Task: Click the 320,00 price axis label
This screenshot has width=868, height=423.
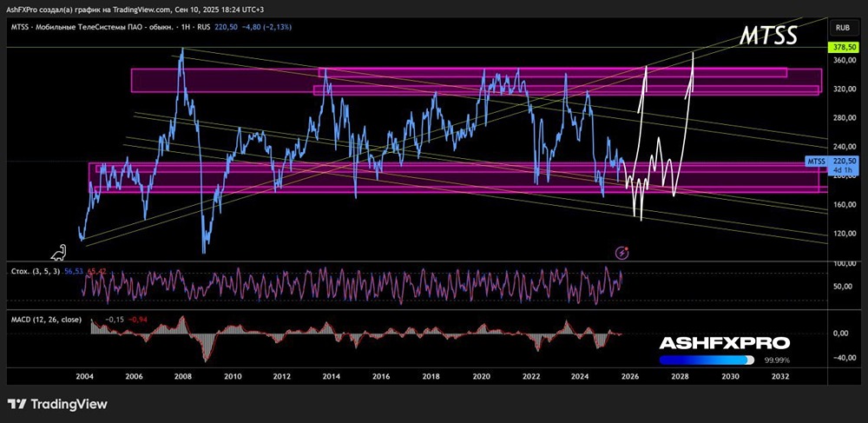Action: pyautogui.click(x=843, y=89)
